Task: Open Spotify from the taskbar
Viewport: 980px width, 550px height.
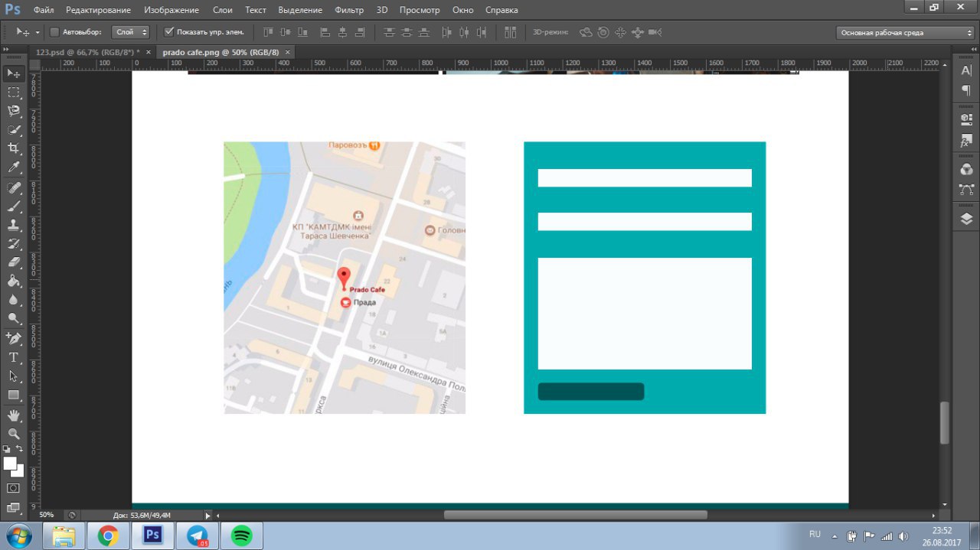Action: click(x=241, y=535)
